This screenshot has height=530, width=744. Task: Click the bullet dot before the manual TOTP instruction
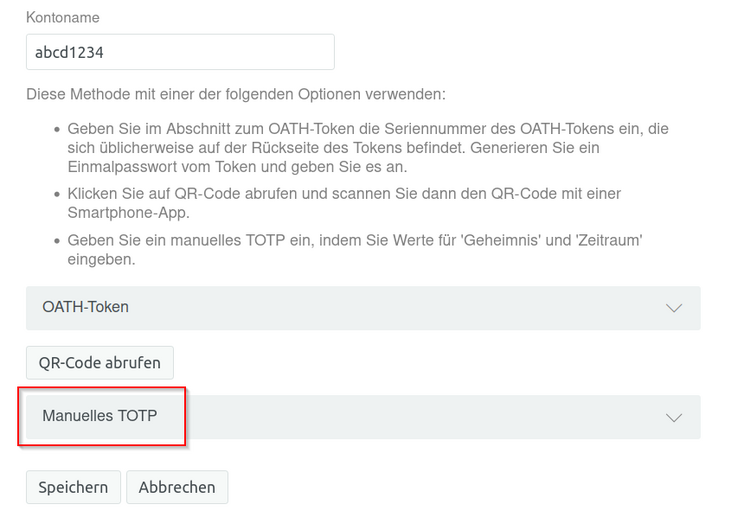coord(54,241)
